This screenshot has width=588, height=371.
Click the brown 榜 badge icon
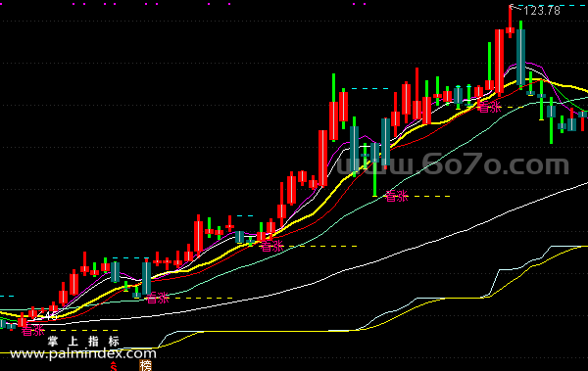(x=145, y=365)
